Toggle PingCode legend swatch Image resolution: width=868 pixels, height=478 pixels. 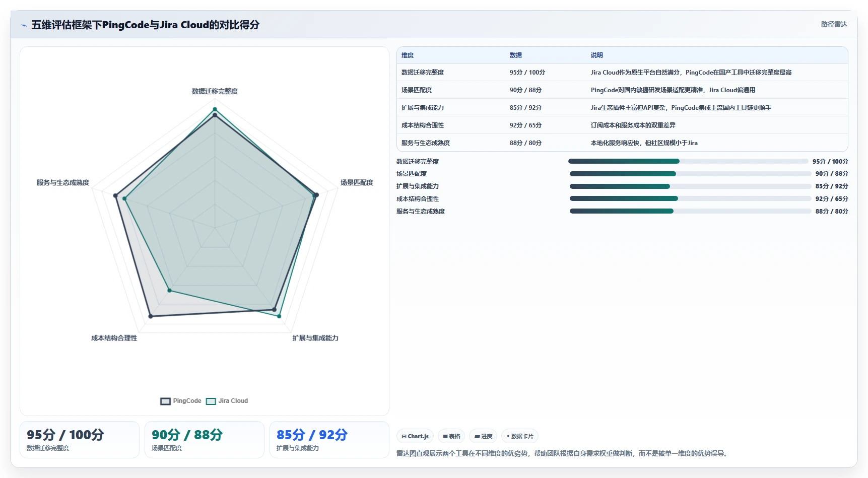pyautogui.click(x=166, y=401)
